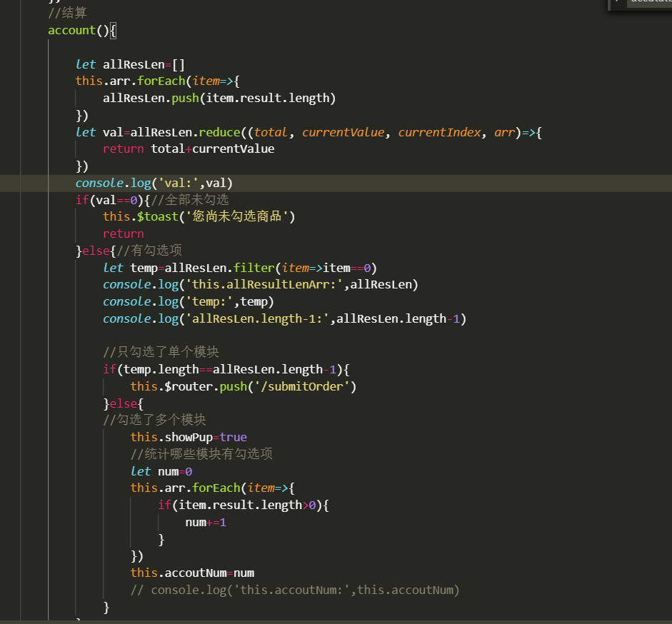Click 'filter' in the temp declaration
This screenshot has height=624, width=672.
pyautogui.click(x=254, y=268)
